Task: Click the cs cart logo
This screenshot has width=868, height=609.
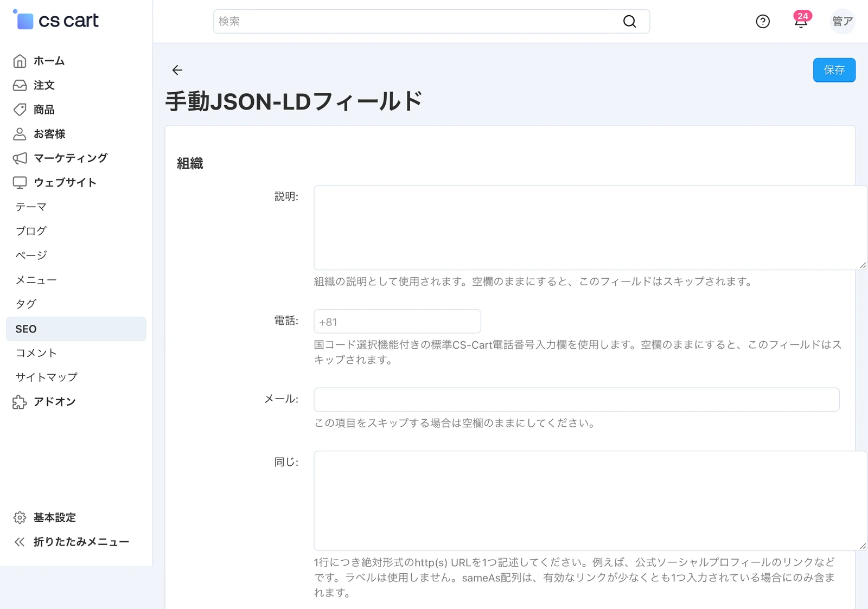Action: [56, 20]
